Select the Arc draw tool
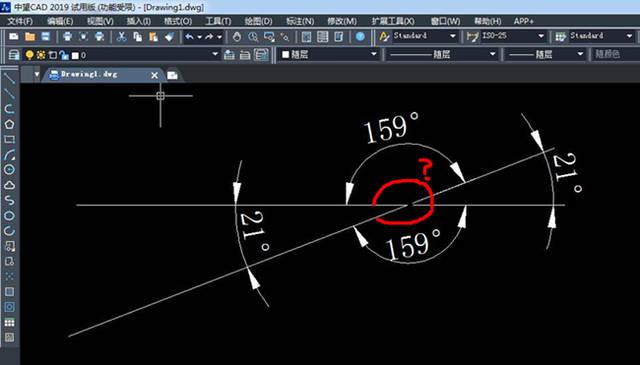 tap(9, 155)
